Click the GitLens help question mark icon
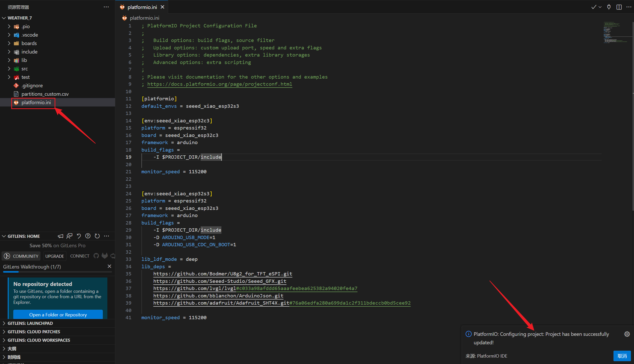Screen dimensions: 634x364 tap(88, 236)
